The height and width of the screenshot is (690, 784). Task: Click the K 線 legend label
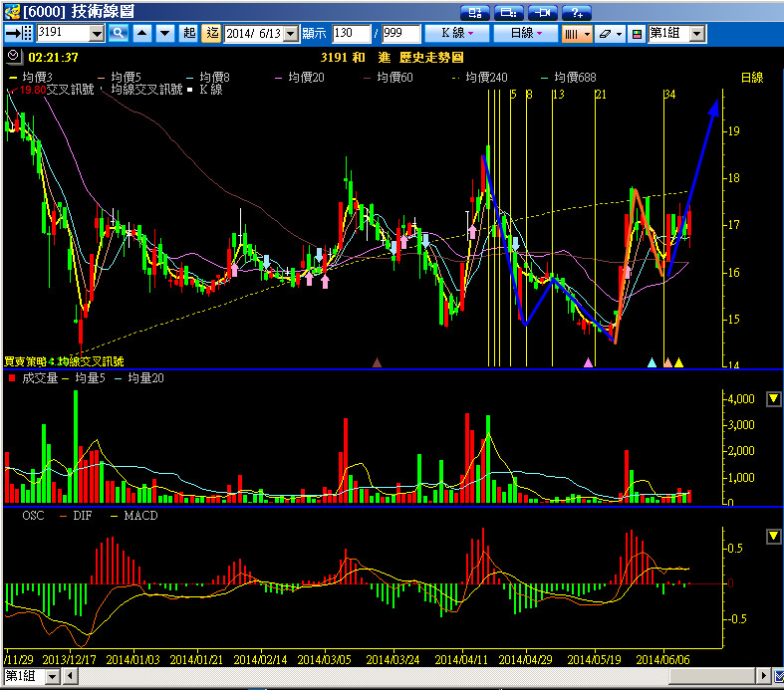point(211,90)
